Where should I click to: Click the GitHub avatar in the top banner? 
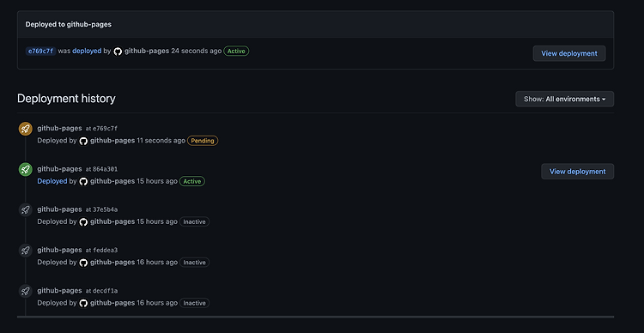(x=118, y=51)
